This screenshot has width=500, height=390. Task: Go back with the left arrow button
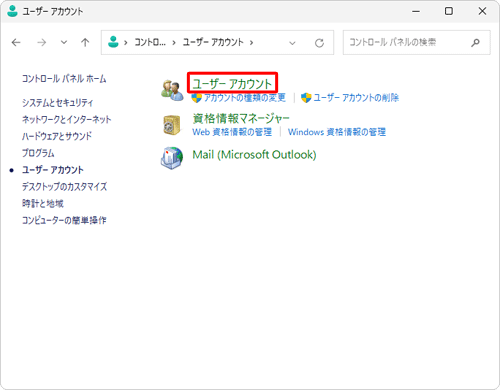pyautogui.click(x=16, y=42)
